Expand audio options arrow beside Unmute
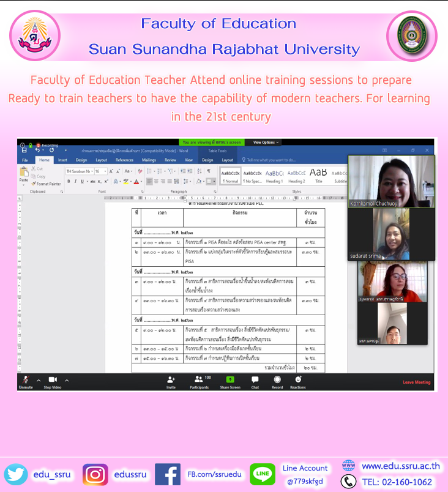The height and width of the screenshot is (492, 448). (x=39, y=380)
